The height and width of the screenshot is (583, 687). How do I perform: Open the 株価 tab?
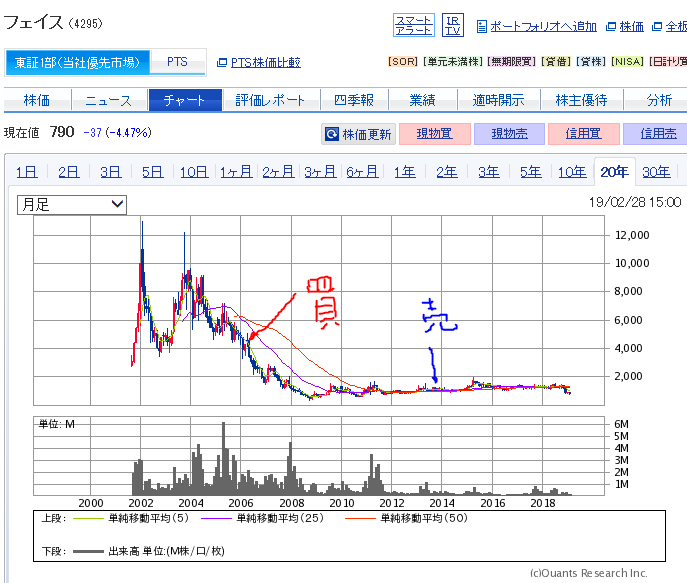click(37, 100)
